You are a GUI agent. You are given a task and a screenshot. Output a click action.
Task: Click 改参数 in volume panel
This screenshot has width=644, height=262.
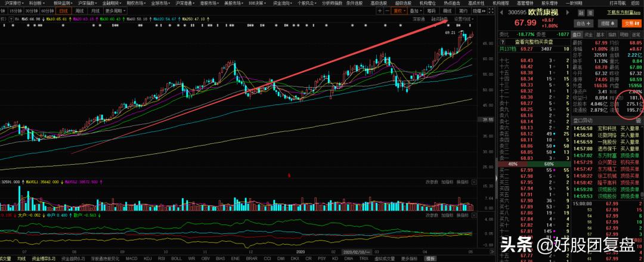click(432, 181)
